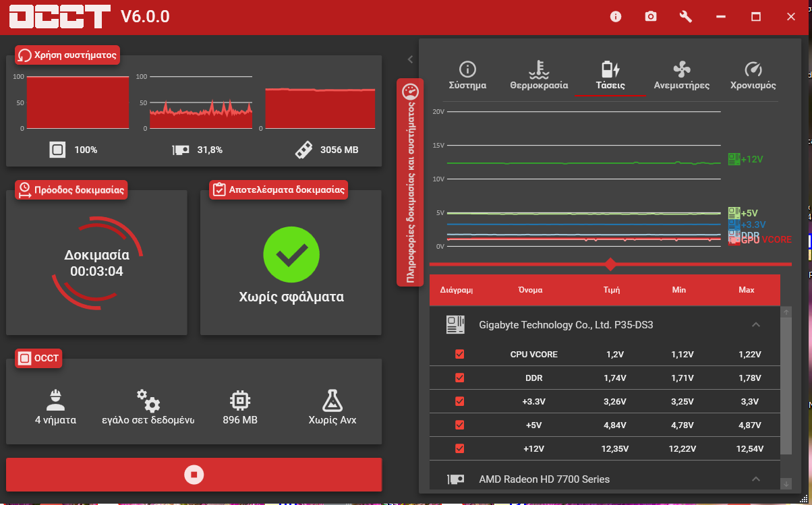Open the vertical test and system info tab
812x505 pixels.
tap(410, 182)
